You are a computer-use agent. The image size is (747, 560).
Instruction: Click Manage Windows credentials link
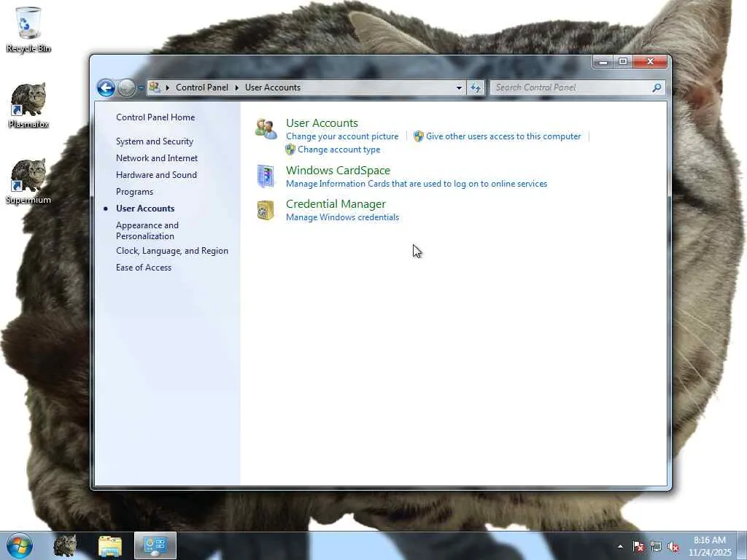(x=343, y=217)
